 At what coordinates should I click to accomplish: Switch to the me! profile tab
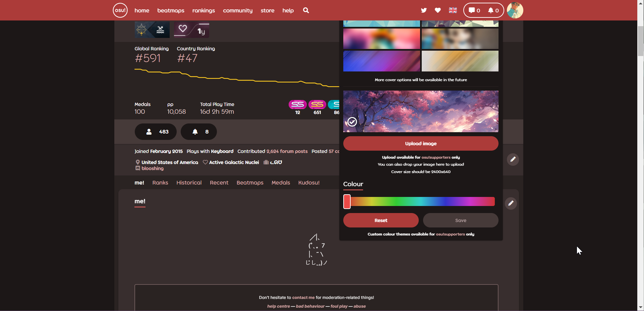[x=139, y=183]
